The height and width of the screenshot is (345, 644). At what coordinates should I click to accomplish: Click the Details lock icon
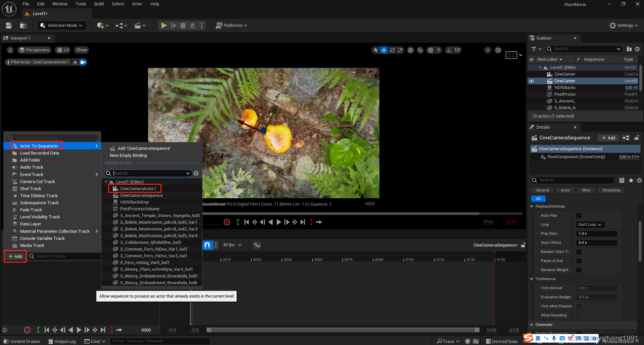click(x=637, y=138)
